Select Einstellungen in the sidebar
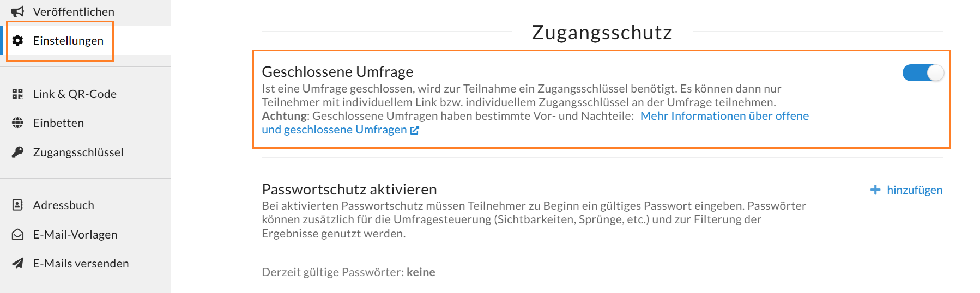 pyautogui.click(x=68, y=41)
